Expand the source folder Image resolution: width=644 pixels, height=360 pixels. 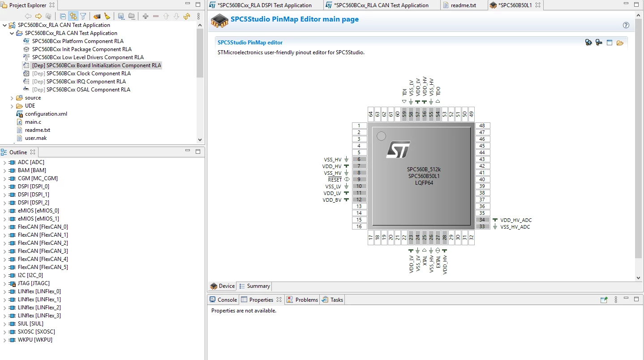(12, 98)
